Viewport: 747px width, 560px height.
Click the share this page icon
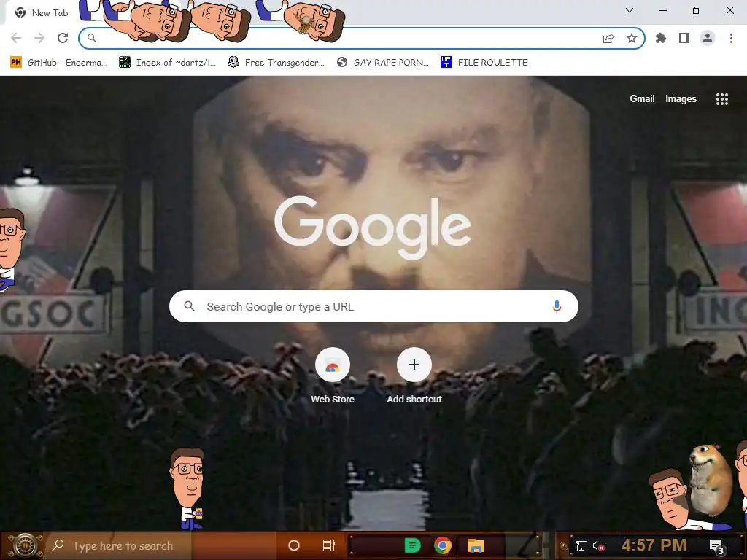coord(608,38)
